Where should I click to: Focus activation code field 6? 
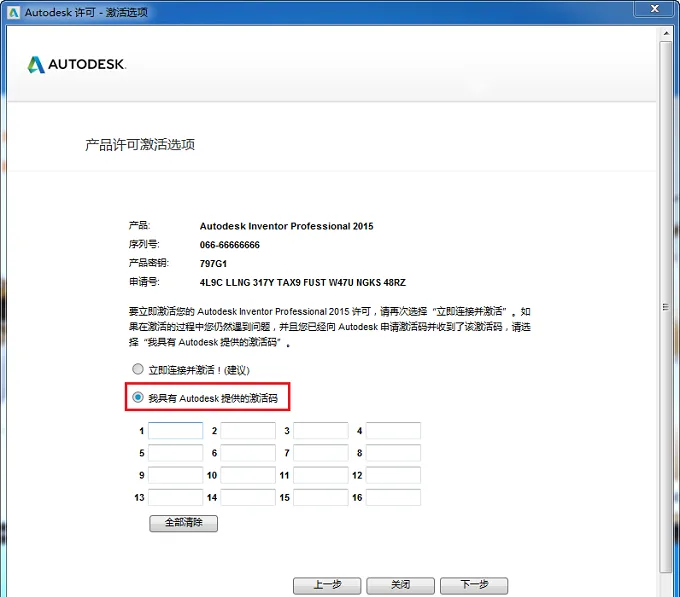click(248, 453)
